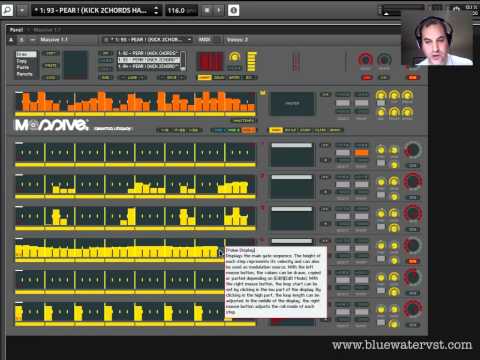Adjust track 2 large red ring knob

[413, 181]
